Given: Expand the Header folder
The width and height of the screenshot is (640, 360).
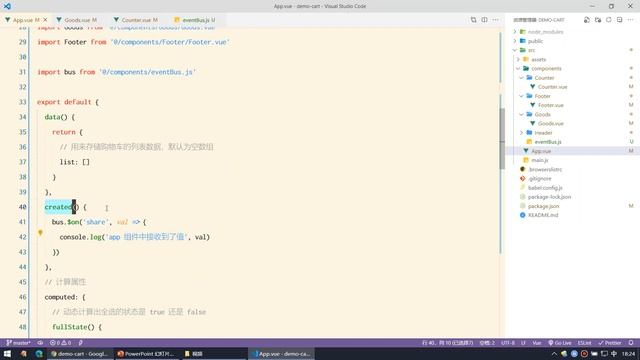Looking at the screenshot, I should click(x=522, y=133).
